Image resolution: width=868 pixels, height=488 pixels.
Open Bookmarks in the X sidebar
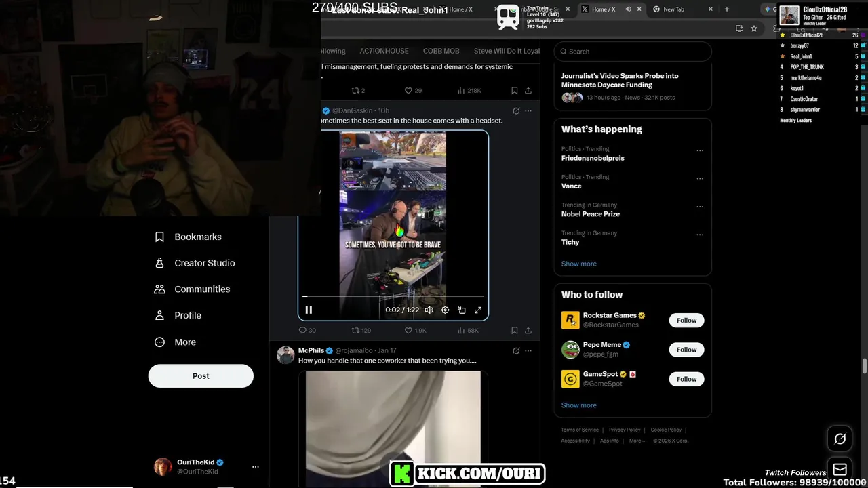click(x=188, y=237)
